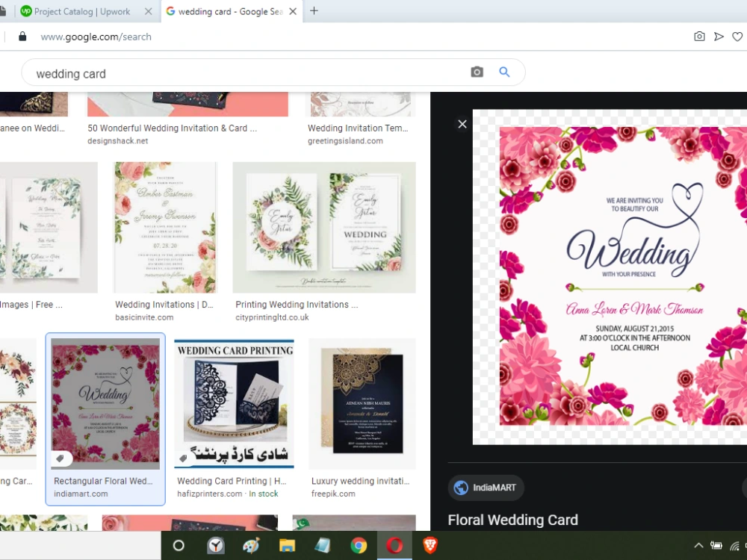Image resolution: width=747 pixels, height=560 pixels.
Task: Open the large floral wedding card preview
Action: point(610,277)
